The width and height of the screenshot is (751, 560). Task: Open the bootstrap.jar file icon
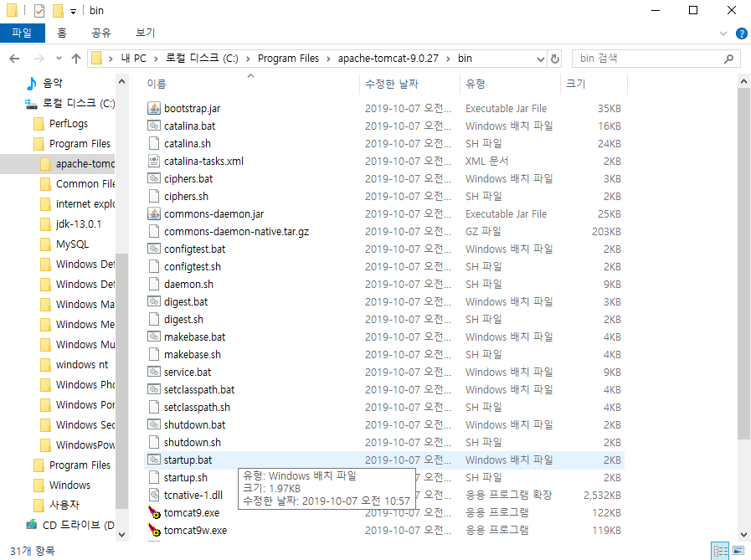tap(153, 108)
